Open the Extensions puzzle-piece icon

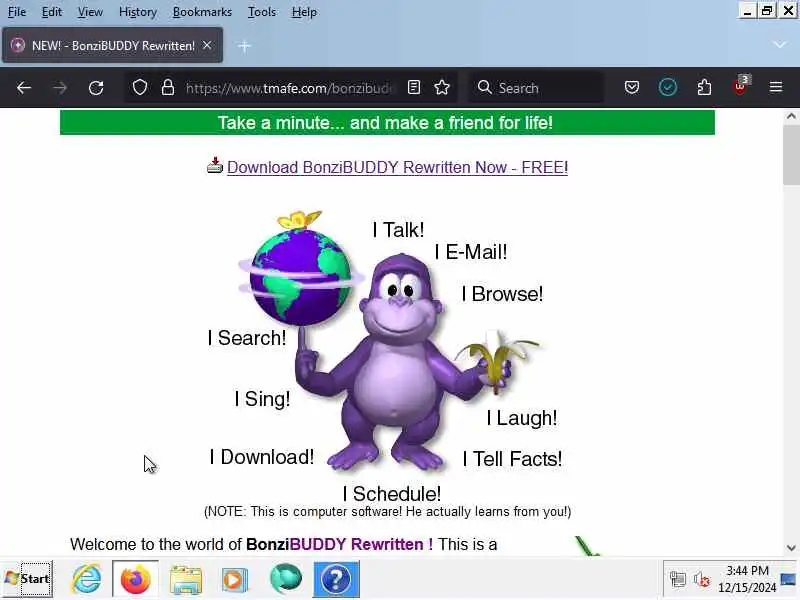[704, 88]
